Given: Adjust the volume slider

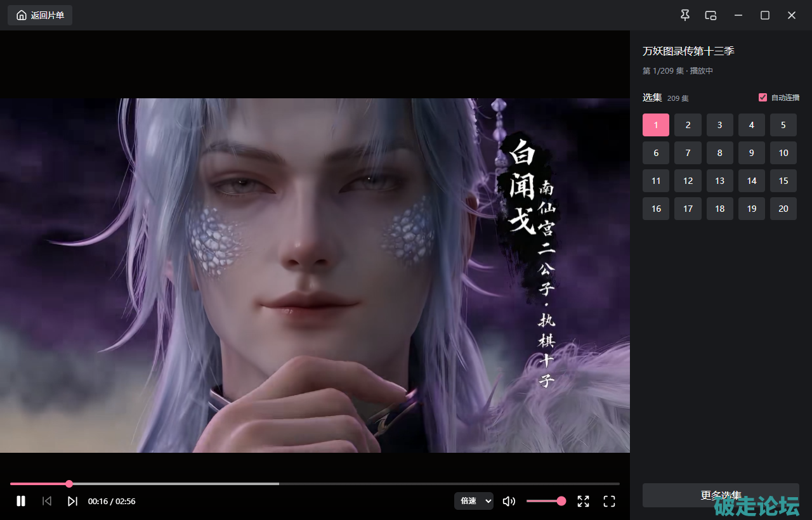Looking at the screenshot, I should point(546,501).
